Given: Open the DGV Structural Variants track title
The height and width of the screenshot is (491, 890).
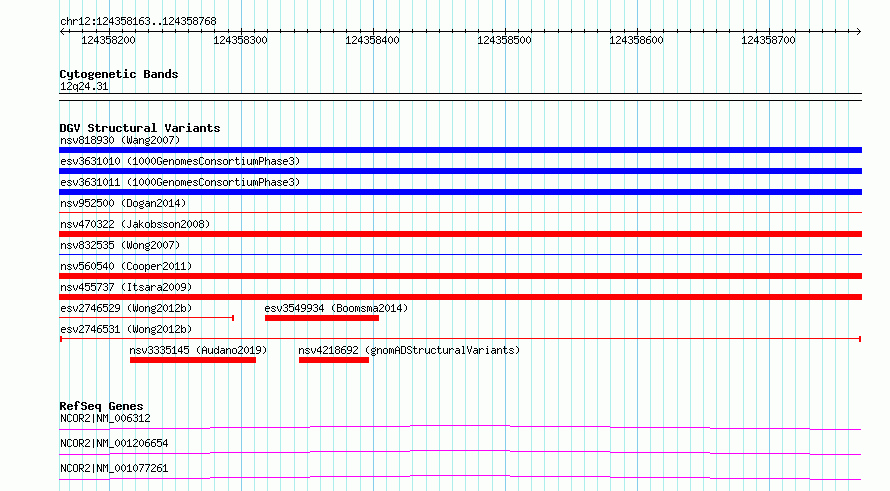Looking at the screenshot, I should (x=140, y=128).
